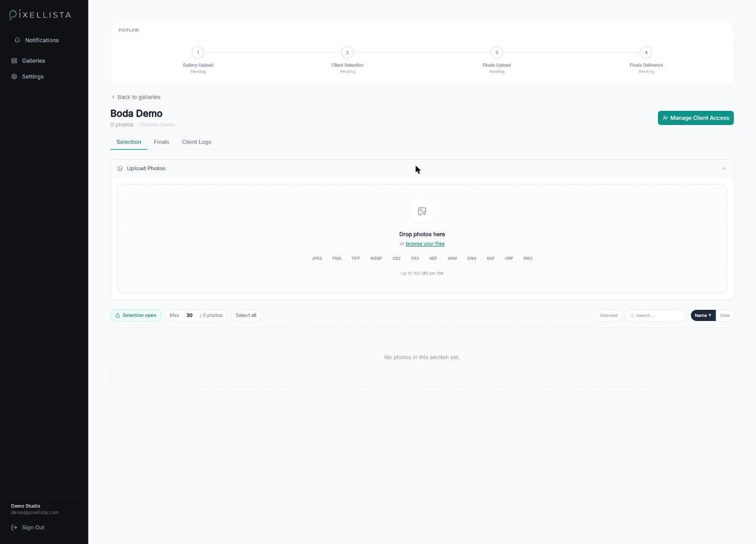This screenshot has height=544, width=756.
Task: Click the Search input field
Action: tap(655, 315)
